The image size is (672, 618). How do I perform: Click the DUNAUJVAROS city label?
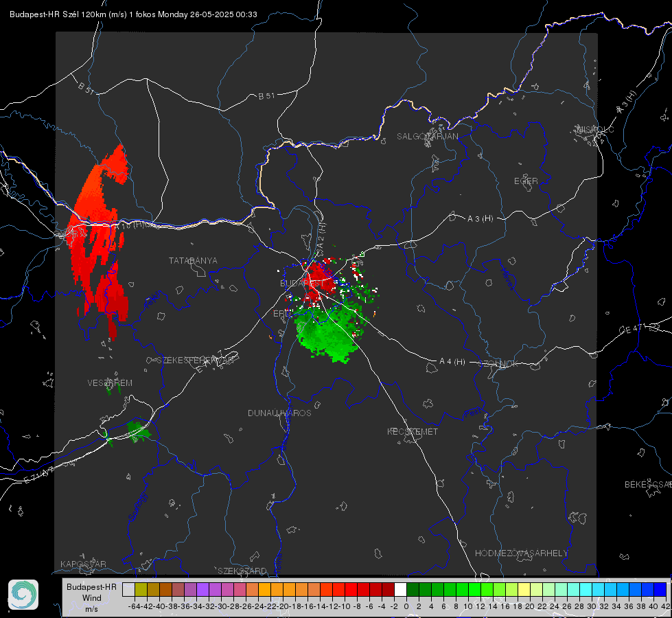(279, 413)
